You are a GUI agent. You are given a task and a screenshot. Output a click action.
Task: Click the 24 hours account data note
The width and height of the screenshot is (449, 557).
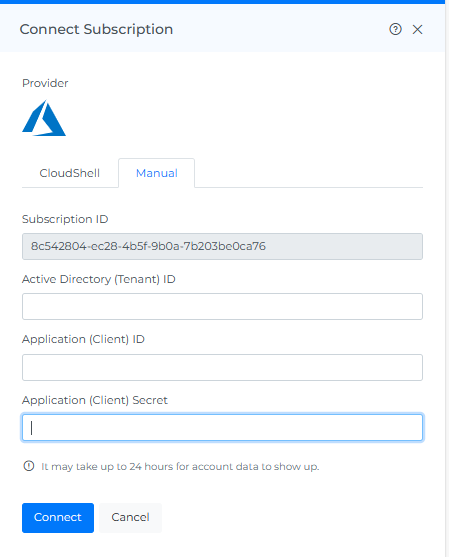click(x=180, y=466)
